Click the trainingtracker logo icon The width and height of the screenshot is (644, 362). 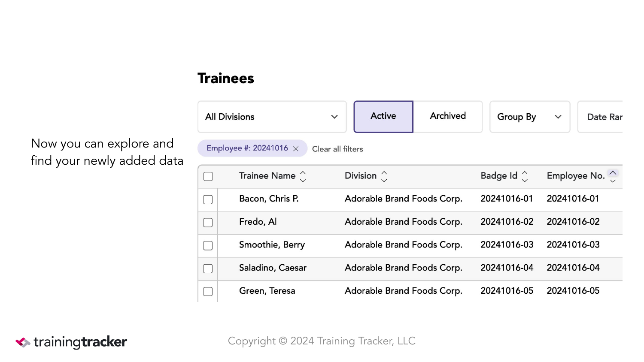(x=23, y=342)
